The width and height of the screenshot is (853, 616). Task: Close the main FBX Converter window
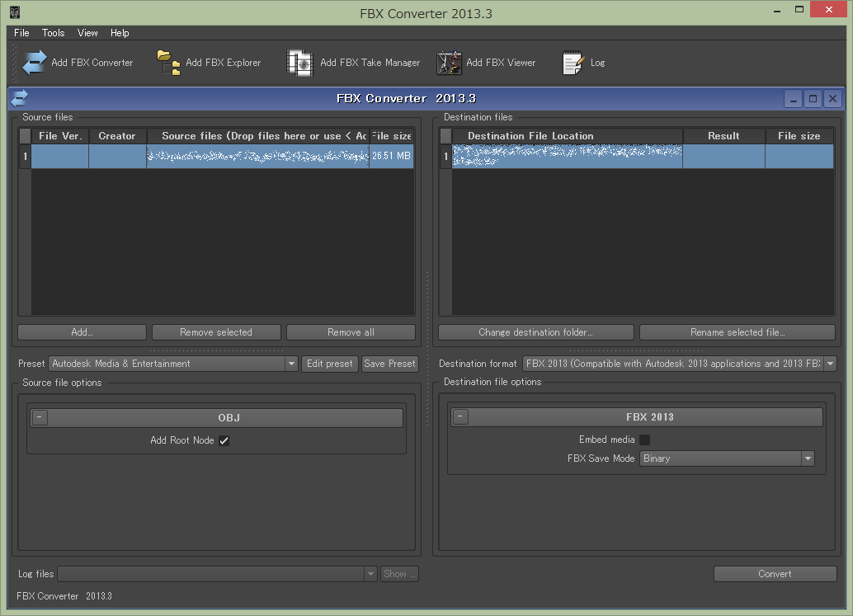[x=828, y=9]
